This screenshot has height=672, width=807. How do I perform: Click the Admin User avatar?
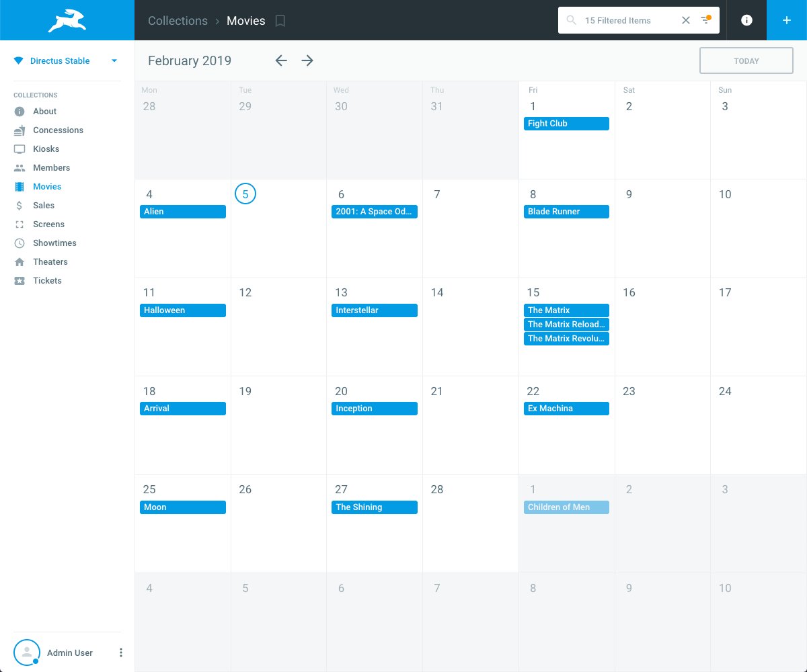27,653
